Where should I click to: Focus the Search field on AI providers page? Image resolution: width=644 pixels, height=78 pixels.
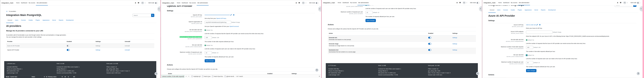coord(142,15)
